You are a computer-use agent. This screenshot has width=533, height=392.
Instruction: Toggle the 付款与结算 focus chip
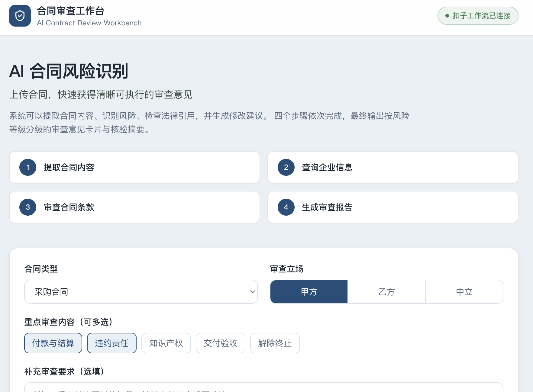click(x=53, y=343)
